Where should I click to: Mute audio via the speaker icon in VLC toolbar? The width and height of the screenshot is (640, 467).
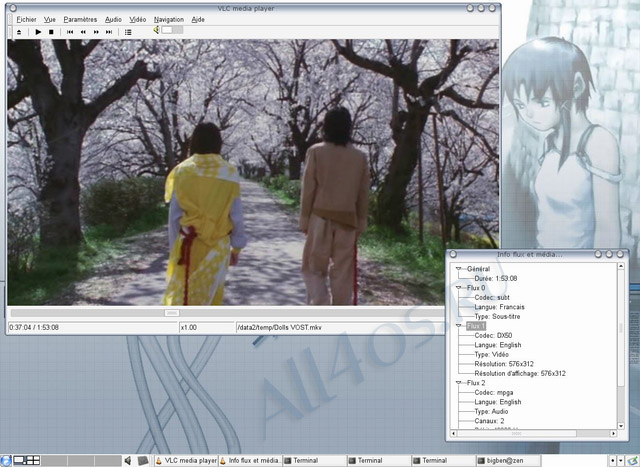point(156,30)
